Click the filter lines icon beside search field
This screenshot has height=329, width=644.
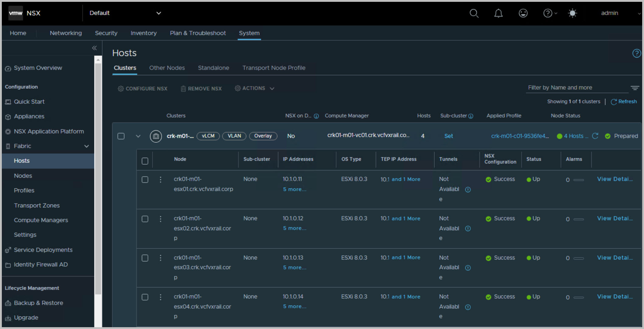tap(635, 88)
